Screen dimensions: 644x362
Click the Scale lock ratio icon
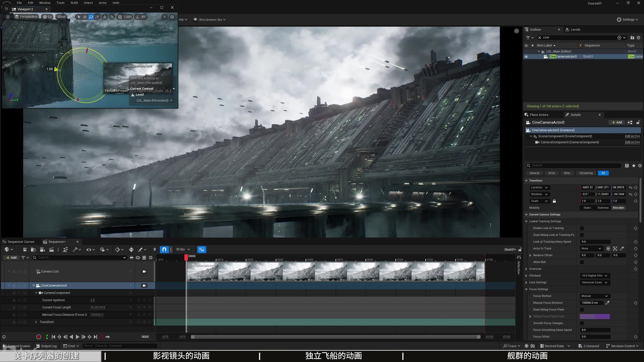tap(554, 201)
